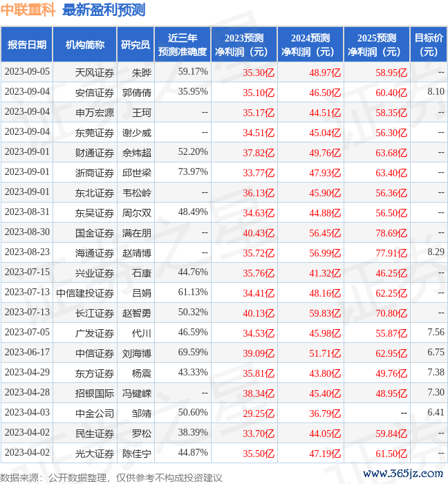The width and height of the screenshot is (448, 484).
Task: Click the 2023预测净利润 column header
Action: pos(243,45)
